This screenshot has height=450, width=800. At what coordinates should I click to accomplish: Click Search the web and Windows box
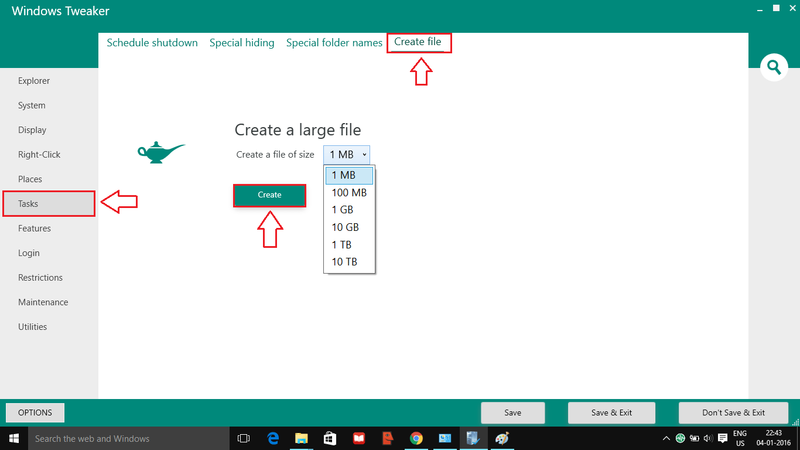tap(129, 438)
